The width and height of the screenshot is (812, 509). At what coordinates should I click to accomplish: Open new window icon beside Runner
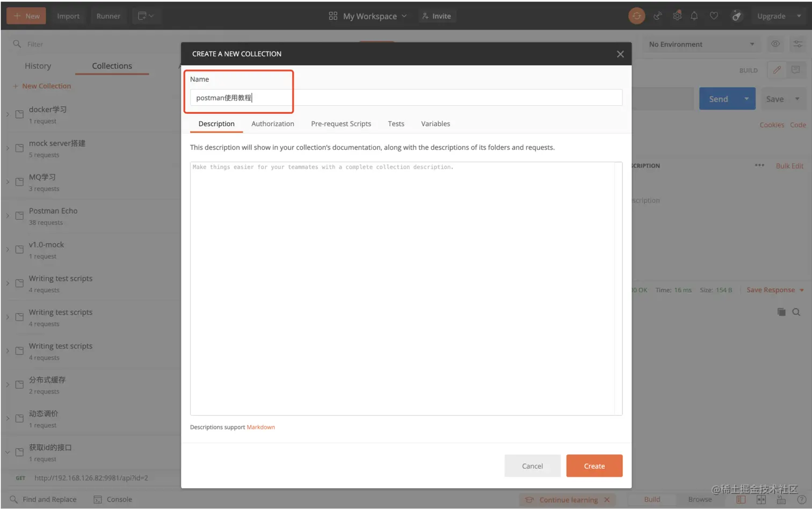click(146, 16)
